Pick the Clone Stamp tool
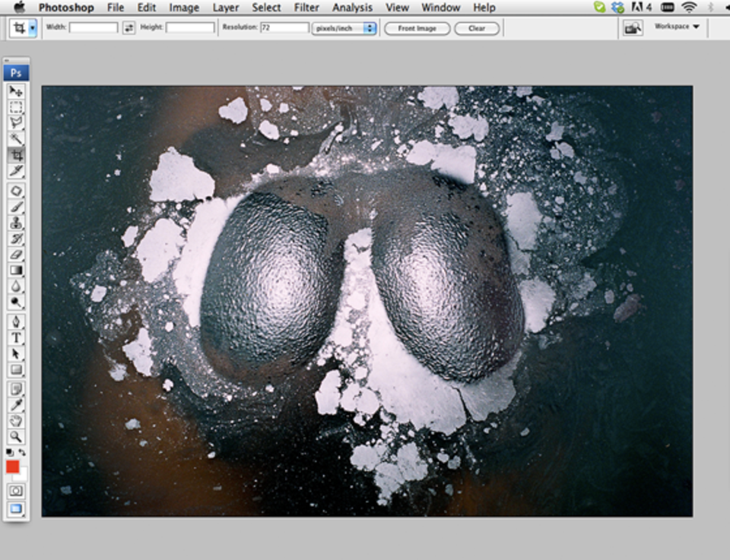Image resolution: width=730 pixels, height=560 pixels. coord(16,223)
